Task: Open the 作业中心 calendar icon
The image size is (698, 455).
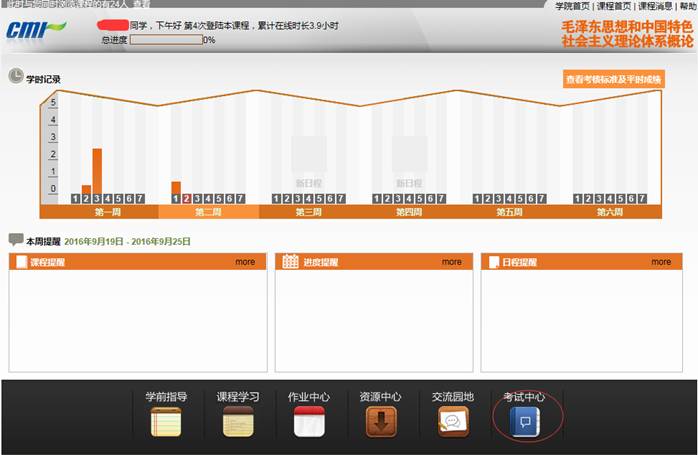Action: 310,422
